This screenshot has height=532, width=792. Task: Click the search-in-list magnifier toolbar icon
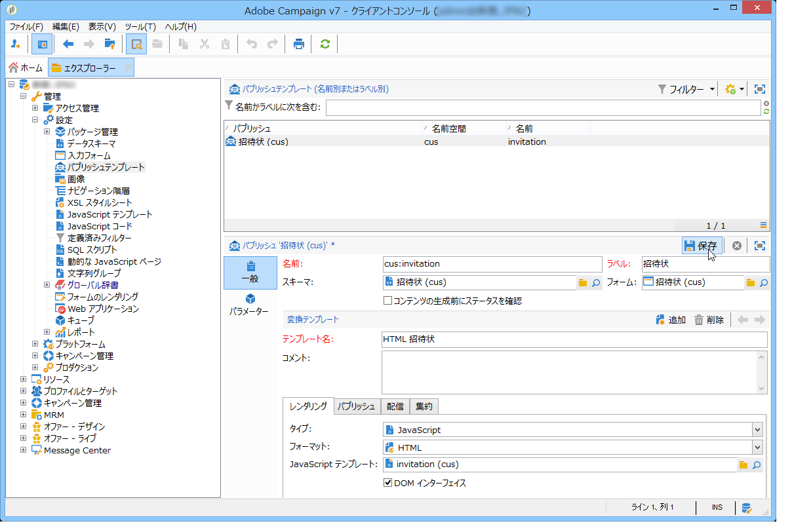pyautogui.click(x=136, y=44)
